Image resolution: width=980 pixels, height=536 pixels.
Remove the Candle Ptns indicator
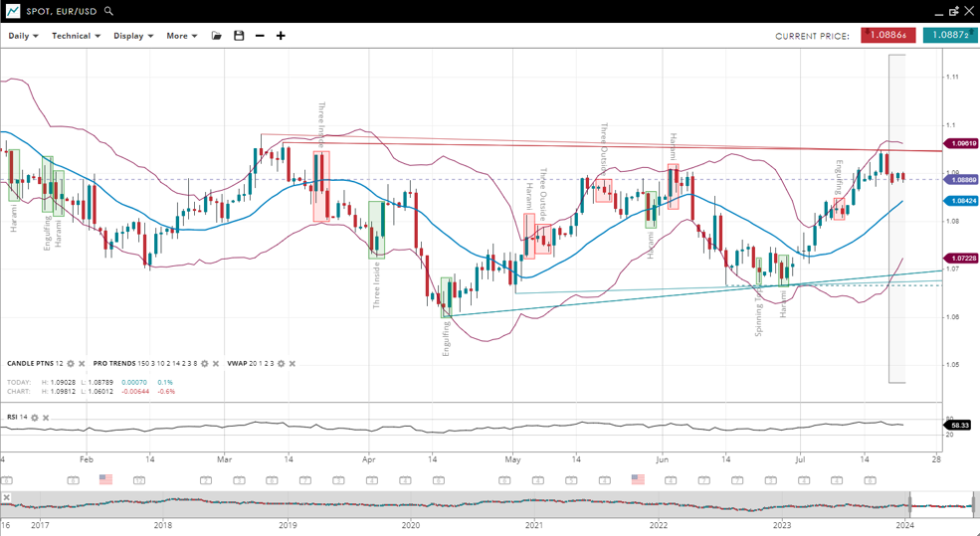tap(82, 364)
